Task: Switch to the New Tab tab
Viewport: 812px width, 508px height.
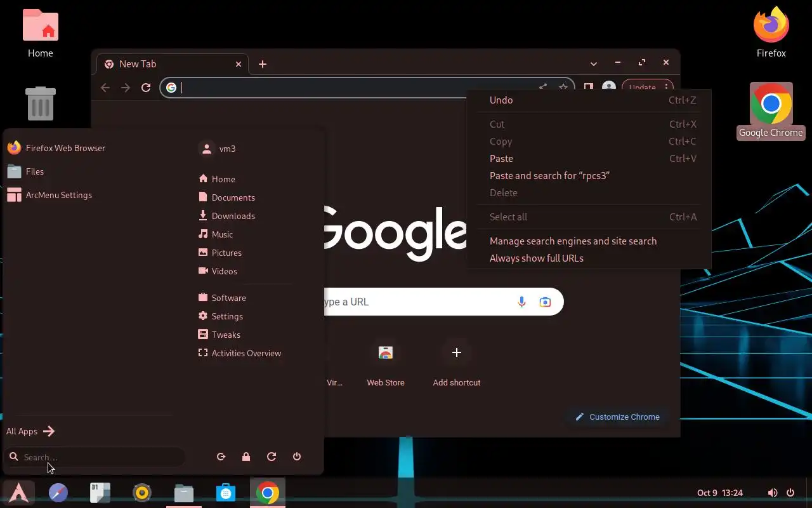Action: [x=172, y=64]
